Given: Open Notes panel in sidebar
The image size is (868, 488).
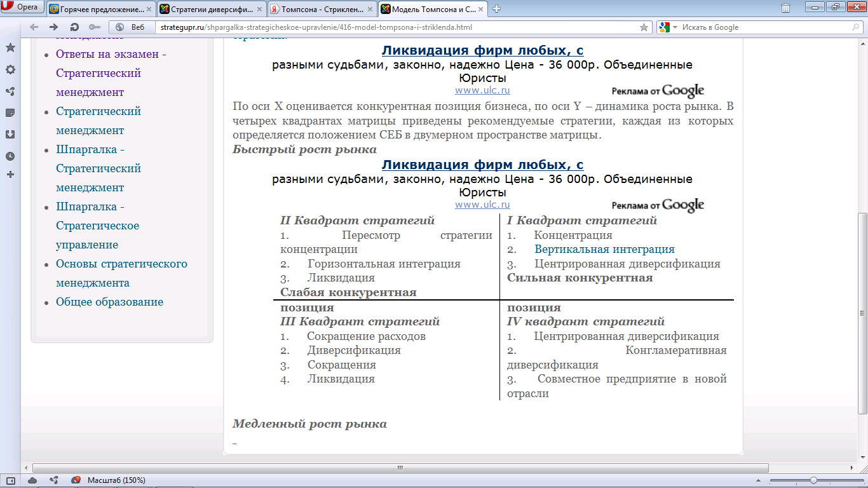Looking at the screenshot, I should tap(10, 112).
